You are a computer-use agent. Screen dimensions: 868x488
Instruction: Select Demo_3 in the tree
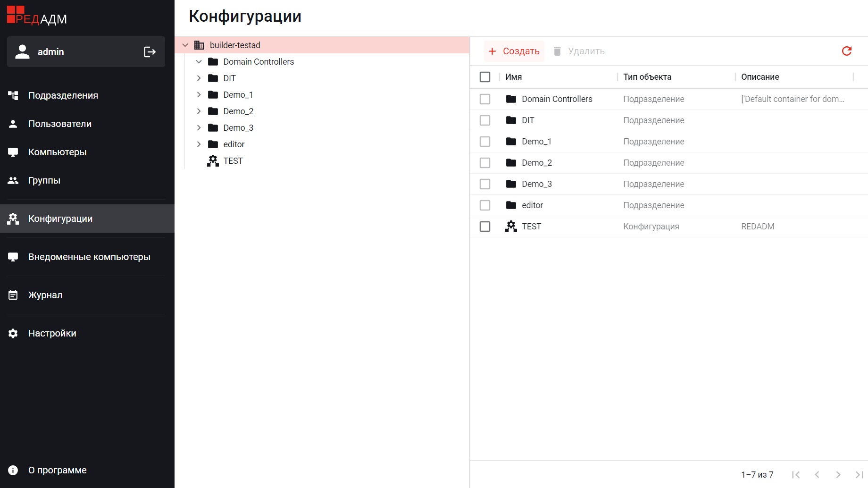[x=238, y=128]
